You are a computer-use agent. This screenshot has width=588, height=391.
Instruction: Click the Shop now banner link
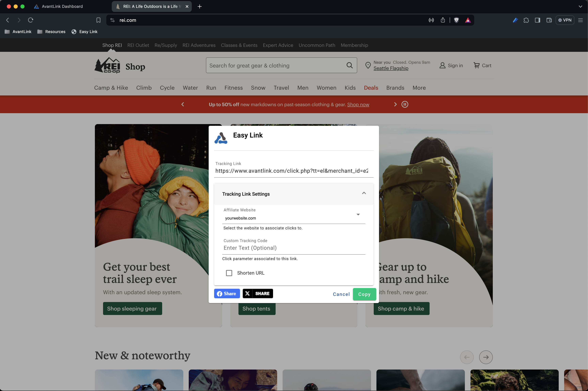pos(358,104)
